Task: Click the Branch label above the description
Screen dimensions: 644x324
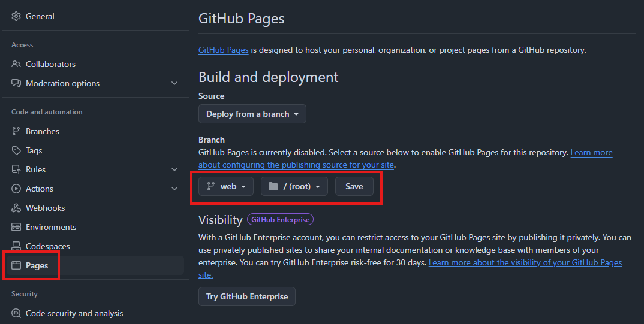Action: pyautogui.click(x=212, y=140)
